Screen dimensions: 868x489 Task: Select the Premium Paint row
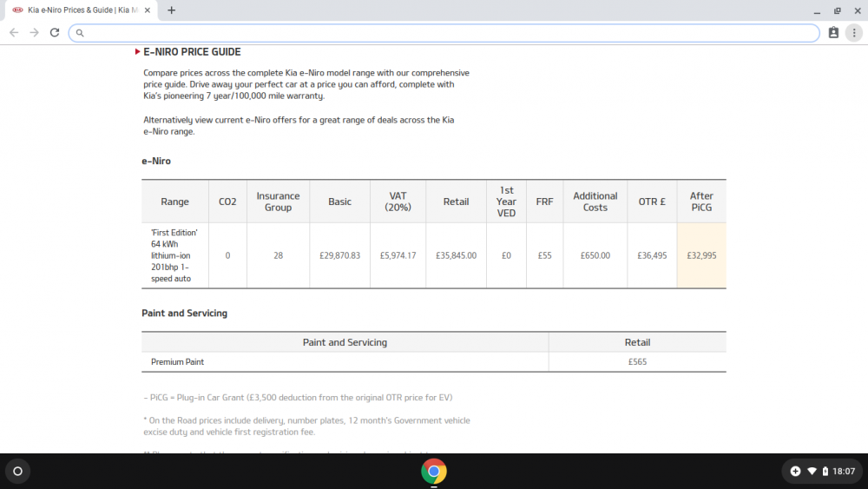click(x=434, y=361)
